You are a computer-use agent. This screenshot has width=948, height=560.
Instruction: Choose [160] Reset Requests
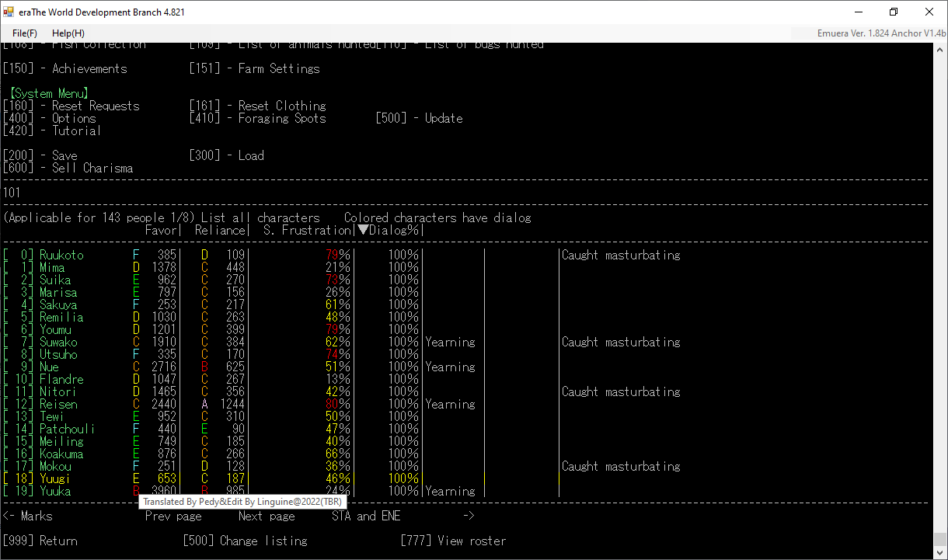click(x=71, y=106)
